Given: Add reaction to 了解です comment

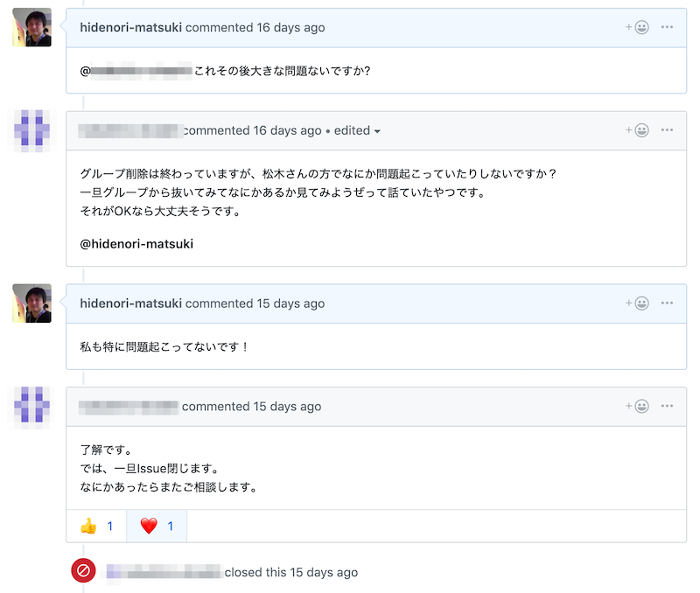Looking at the screenshot, I should (637, 407).
